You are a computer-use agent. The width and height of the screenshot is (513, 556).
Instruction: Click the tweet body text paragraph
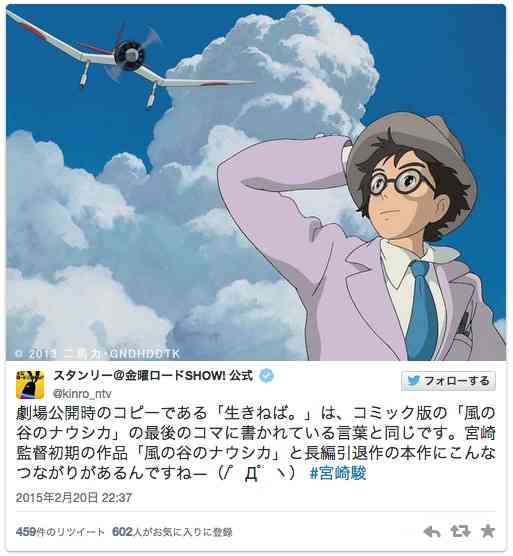tap(256, 443)
